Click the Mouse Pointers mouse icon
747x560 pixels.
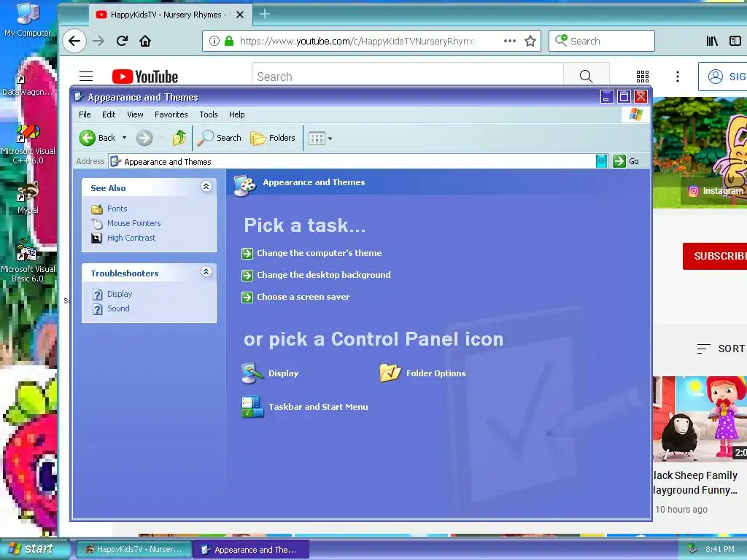[97, 223]
